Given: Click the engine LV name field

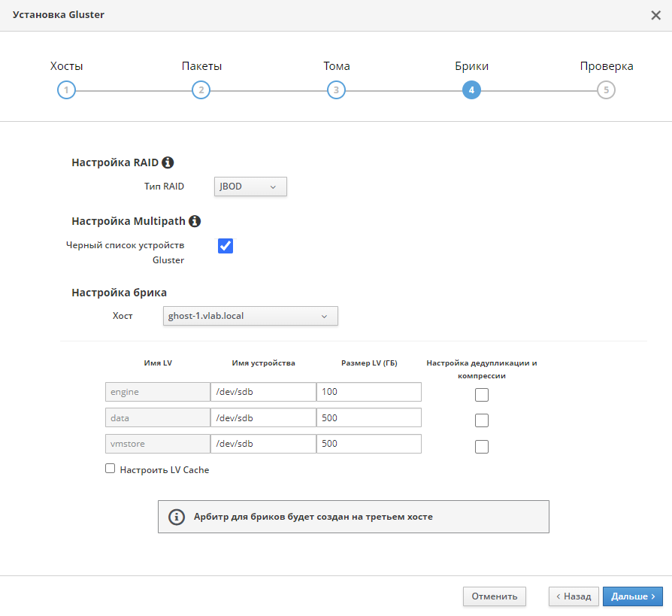Looking at the screenshot, I should pos(158,392).
